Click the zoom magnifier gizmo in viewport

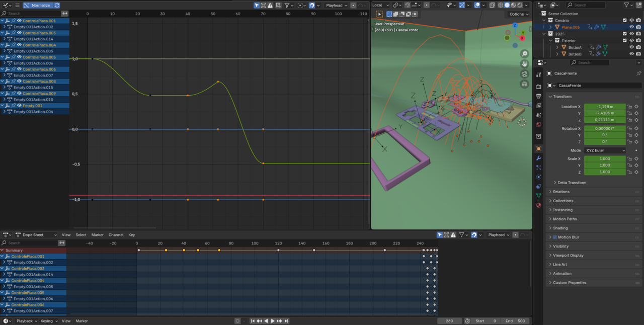coord(524,54)
